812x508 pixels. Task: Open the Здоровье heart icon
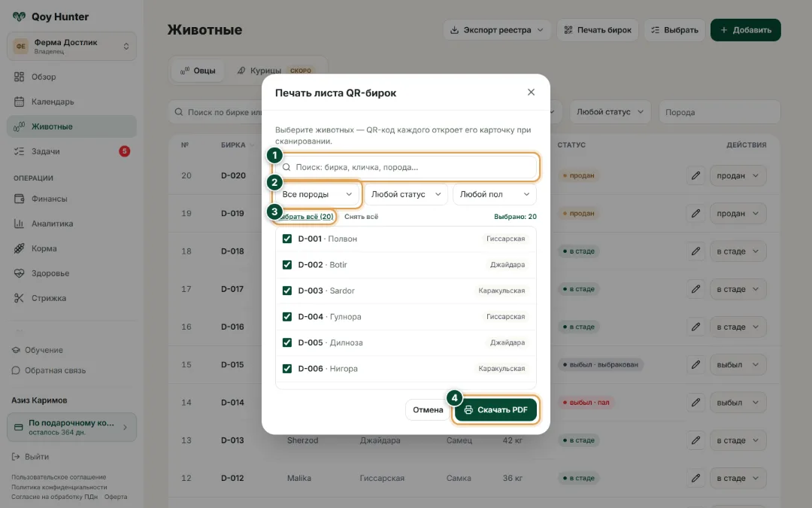click(19, 273)
